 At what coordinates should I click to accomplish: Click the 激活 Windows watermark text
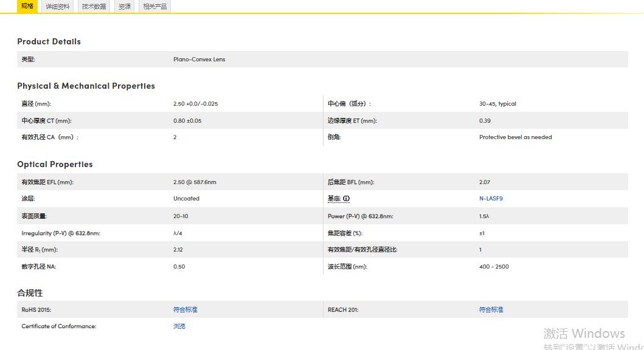point(584,334)
